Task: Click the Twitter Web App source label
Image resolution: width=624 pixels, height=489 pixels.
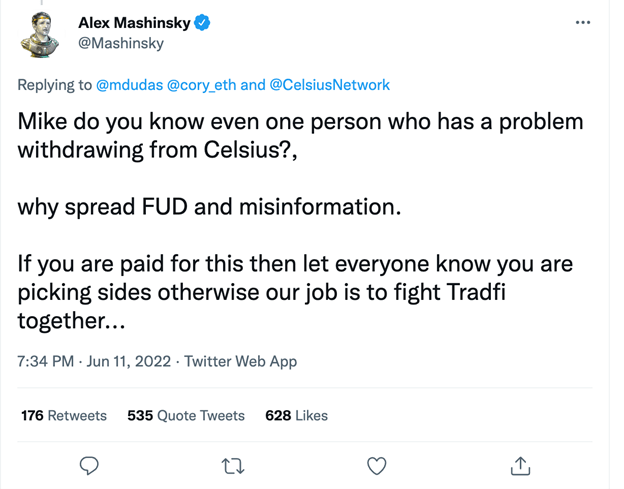Action: click(241, 361)
